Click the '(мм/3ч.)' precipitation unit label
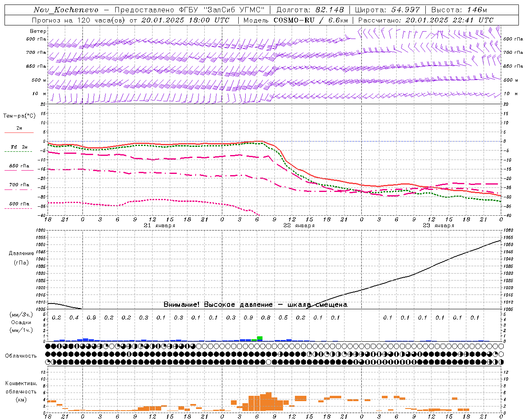 point(21,315)
